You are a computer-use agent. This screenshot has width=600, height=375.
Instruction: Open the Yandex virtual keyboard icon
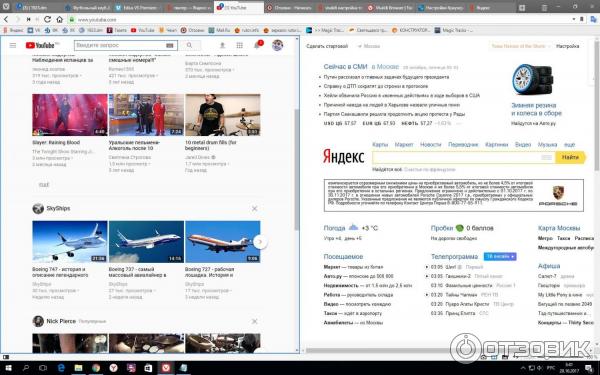click(546, 157)
